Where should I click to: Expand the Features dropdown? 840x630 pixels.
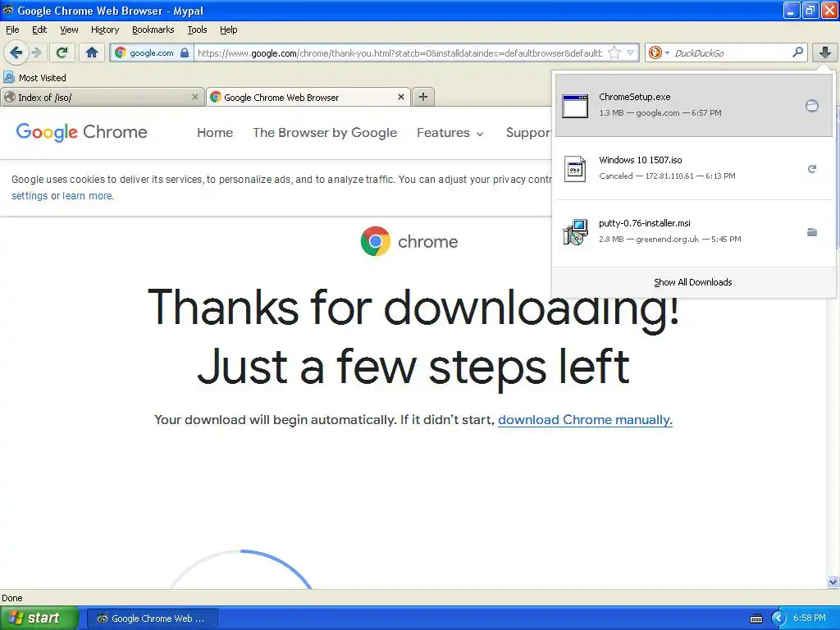click(450, 132)
